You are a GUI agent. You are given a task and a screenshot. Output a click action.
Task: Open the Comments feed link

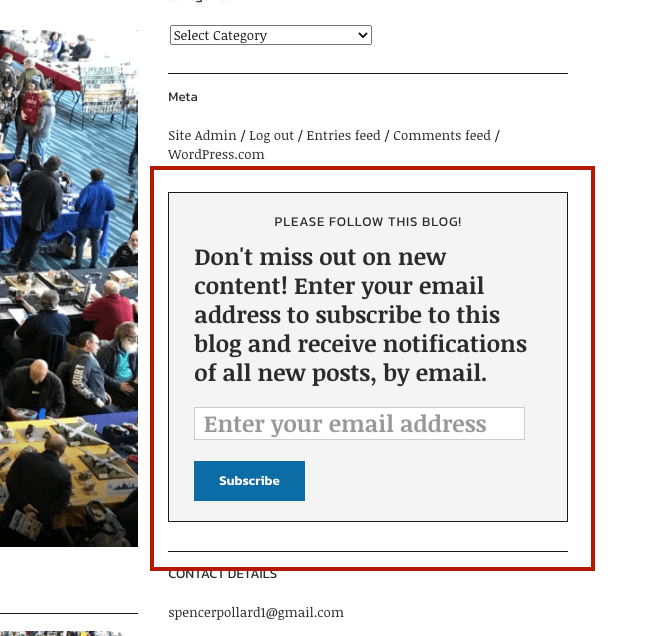[442, 136]
